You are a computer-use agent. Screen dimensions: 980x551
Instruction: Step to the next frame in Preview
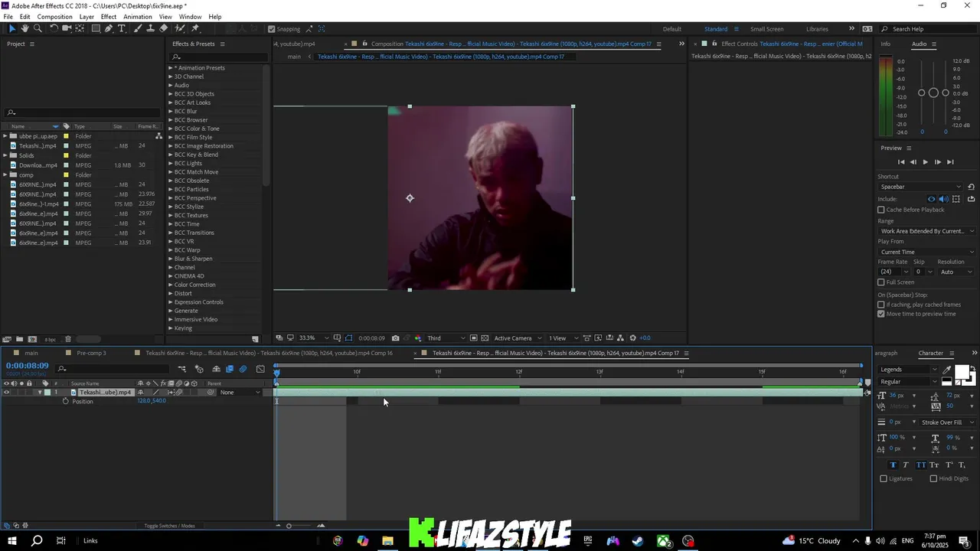(937, 162)
